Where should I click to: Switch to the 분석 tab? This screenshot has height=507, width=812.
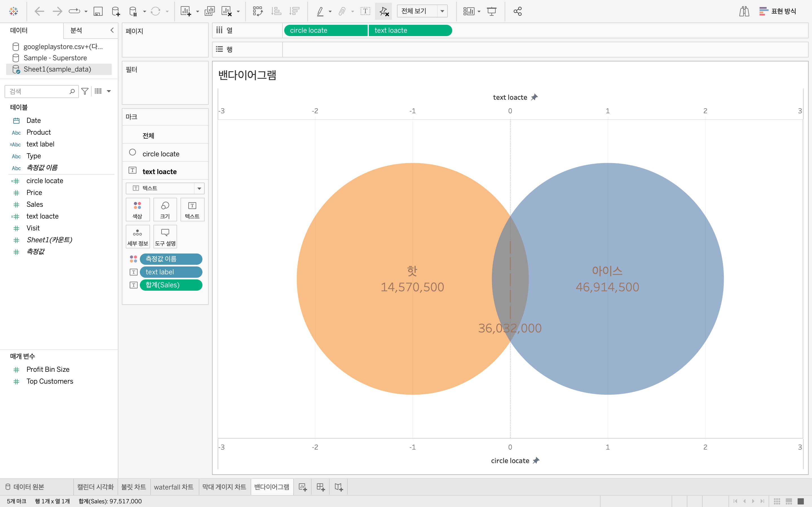(76, 30)
